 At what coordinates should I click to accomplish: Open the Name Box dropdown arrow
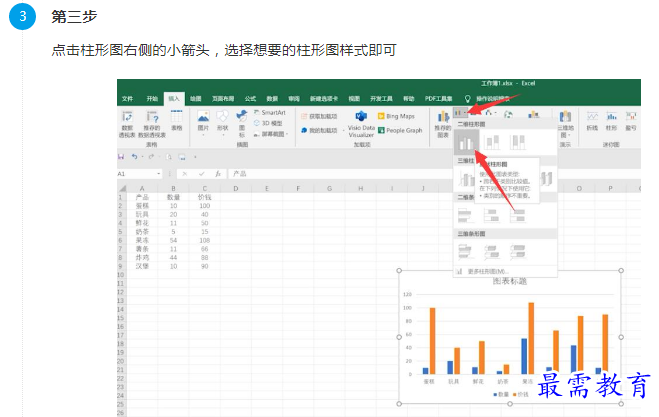coord(159,174)
